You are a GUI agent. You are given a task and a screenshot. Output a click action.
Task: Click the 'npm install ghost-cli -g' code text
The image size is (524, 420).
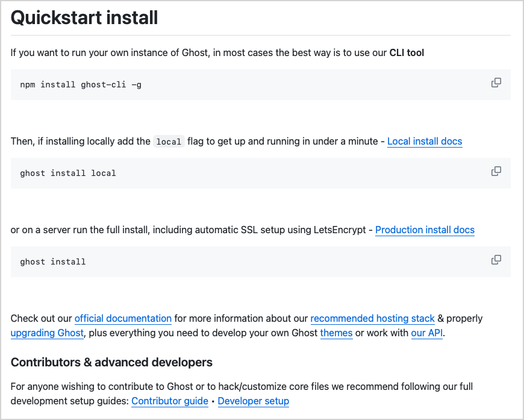[x=81, y=85]
